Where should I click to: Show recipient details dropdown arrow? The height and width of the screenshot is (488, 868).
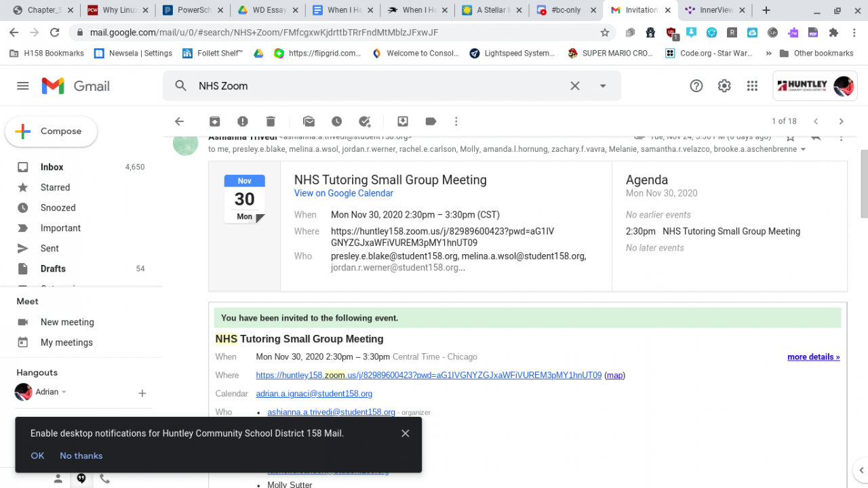click(x=804, y=150)
